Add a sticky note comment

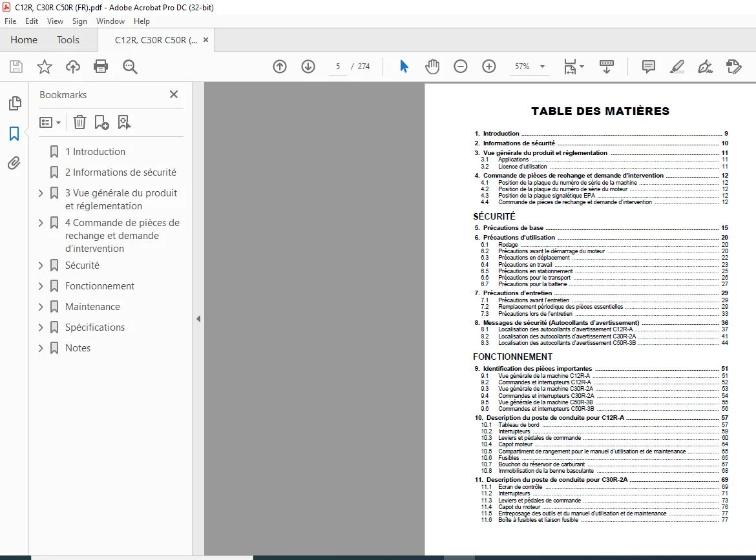(649, 67)
